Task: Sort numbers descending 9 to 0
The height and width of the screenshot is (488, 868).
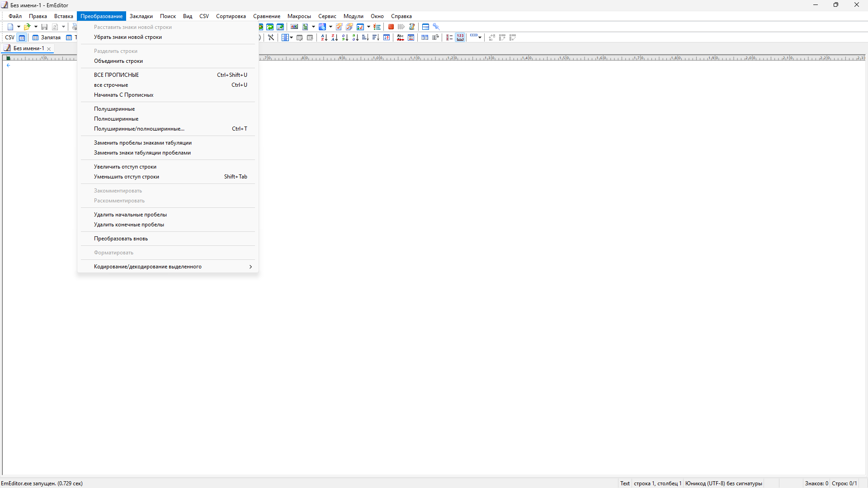Action: tap(355, 38)
